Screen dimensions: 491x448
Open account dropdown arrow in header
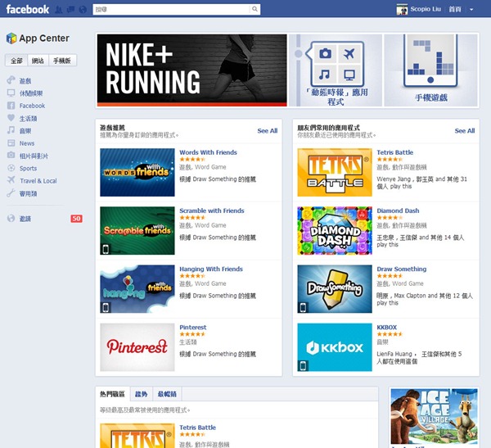pyautogui.click(x=471, y=9)
